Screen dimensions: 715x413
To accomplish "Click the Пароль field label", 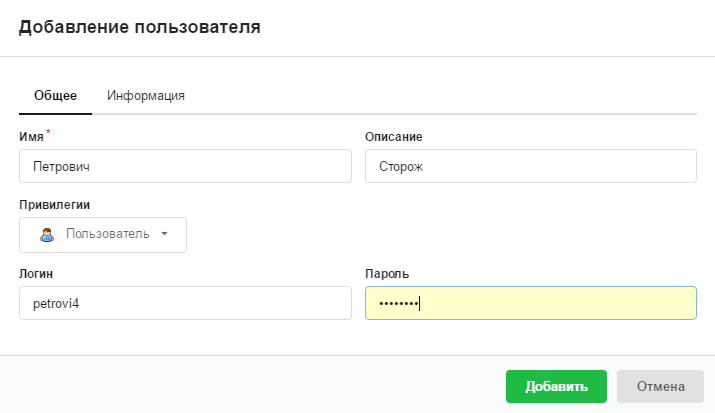I will coord(387,273).
